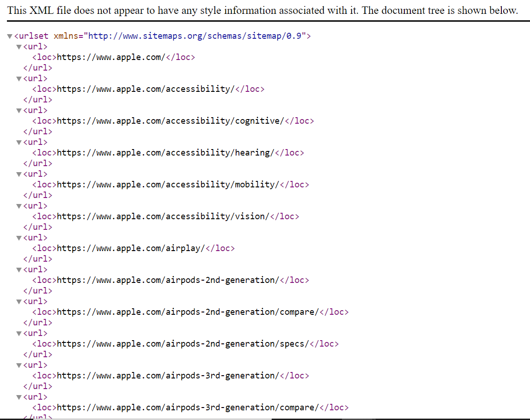Click the apple.com/airplay/ URL text

click(131, 248)
